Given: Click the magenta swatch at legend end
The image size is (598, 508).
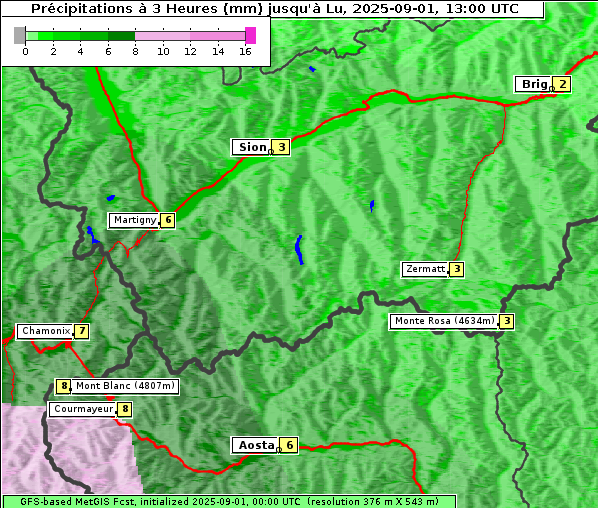Looking at the screenshot, I should point(251,35).
